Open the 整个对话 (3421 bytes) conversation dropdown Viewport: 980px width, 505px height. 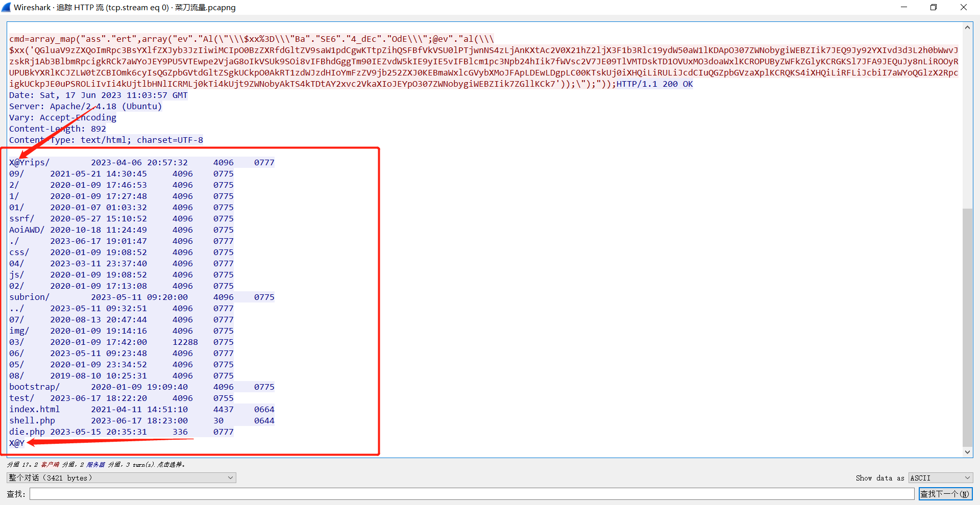click(121, 478)
